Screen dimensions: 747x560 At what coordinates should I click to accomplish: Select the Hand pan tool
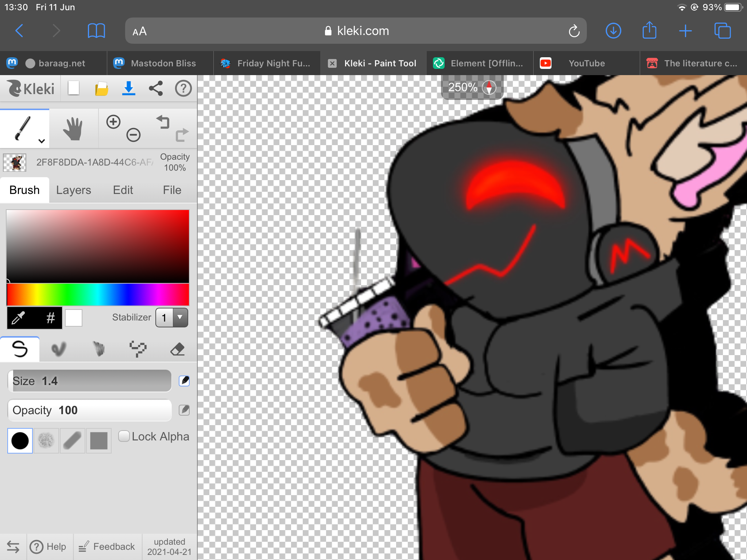click(x=73, y=128)
